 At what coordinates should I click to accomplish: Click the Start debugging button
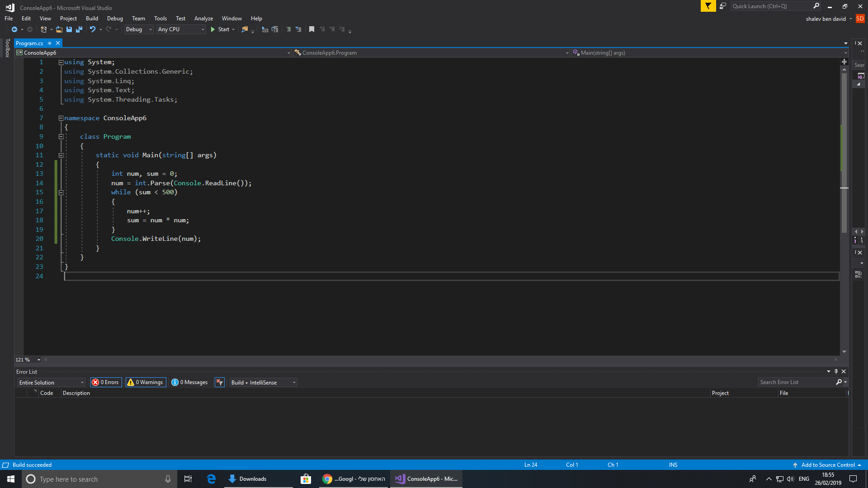point(220,29)
